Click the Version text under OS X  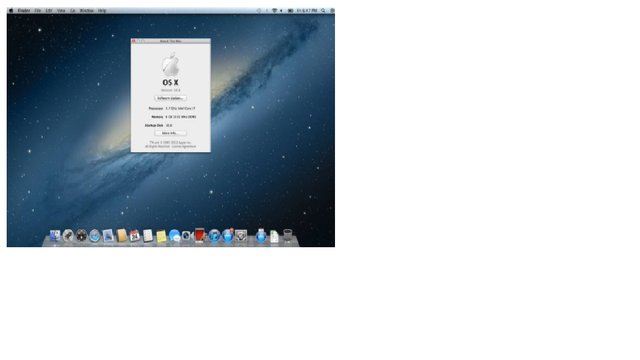tap(170, 90)
